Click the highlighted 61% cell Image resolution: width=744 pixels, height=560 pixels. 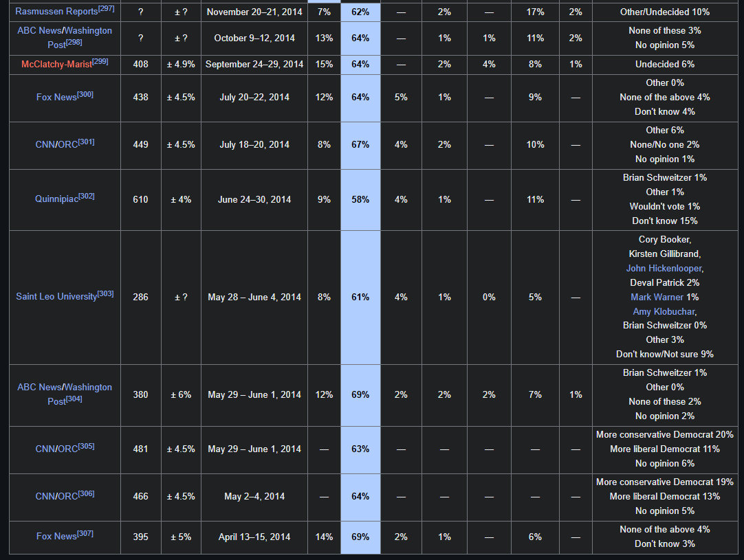pos(360,298)
